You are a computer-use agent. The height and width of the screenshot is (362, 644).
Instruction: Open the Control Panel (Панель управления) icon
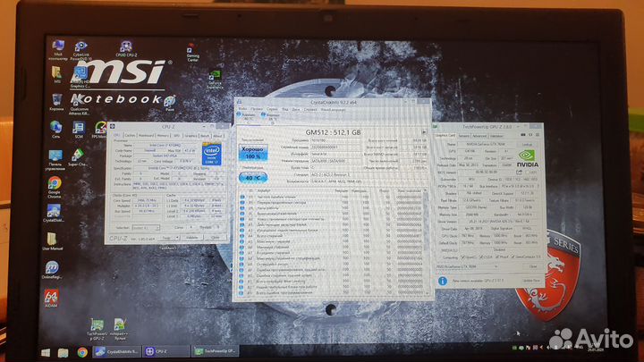tap(55, 161)
